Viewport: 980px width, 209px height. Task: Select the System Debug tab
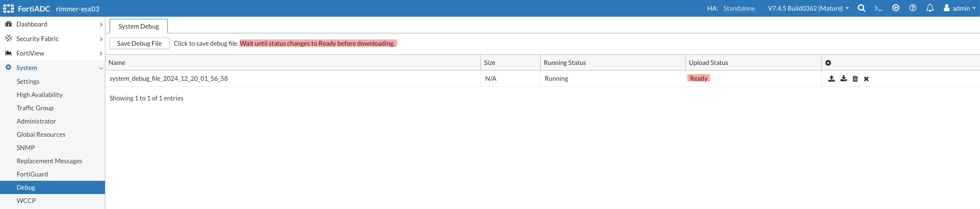tap(139, 26)
